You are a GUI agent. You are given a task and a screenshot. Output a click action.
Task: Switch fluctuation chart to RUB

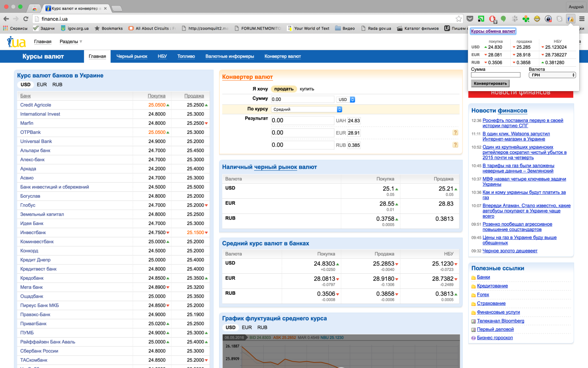pyautogui.click(x=262, y=328)
